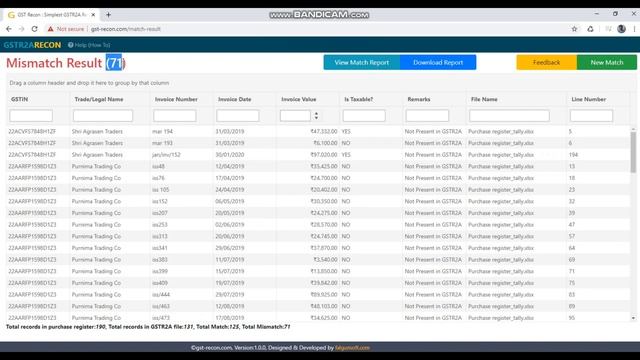Screen dimensions: 640x360
Task: Click the table vertical scrollbar thumb
Action: (x=633, y=152)
